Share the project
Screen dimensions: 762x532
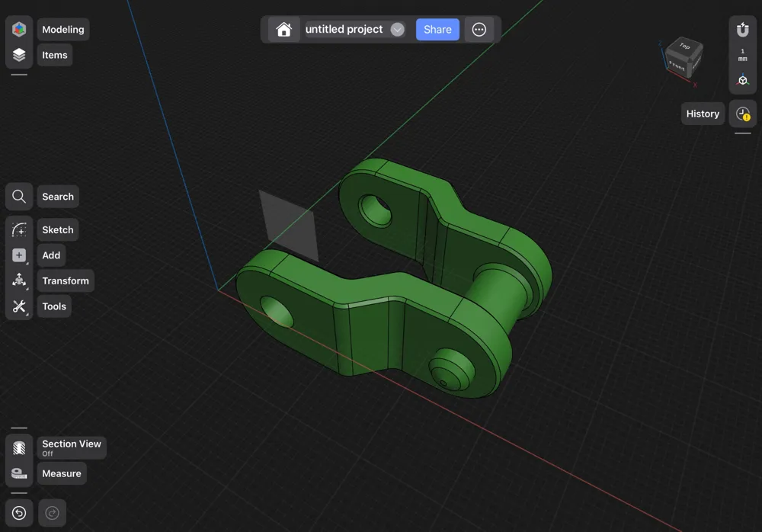coord(437,30)
